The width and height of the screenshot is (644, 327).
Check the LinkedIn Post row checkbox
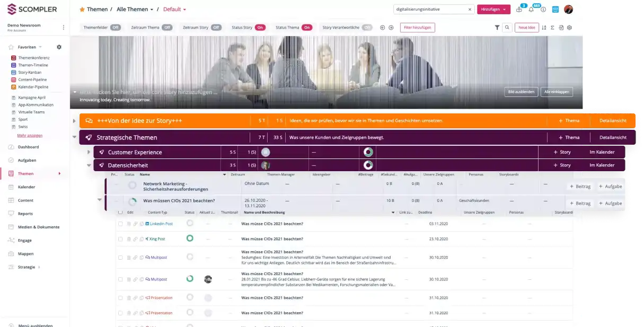coord(121,223)
